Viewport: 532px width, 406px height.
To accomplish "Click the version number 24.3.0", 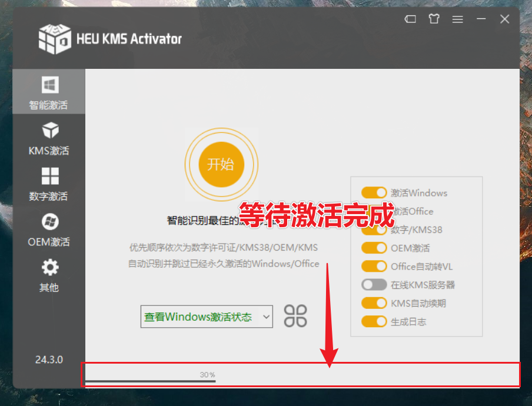I will (x=49, y=360).
